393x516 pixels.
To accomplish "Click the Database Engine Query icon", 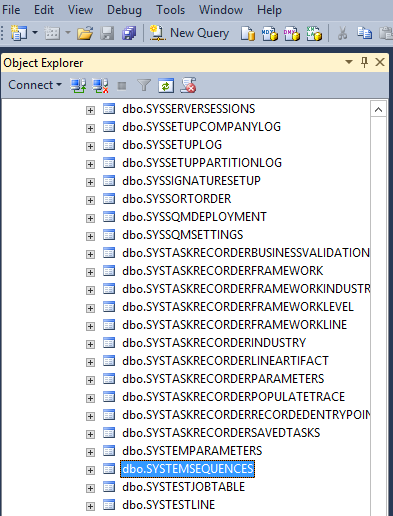I will 248,33.
